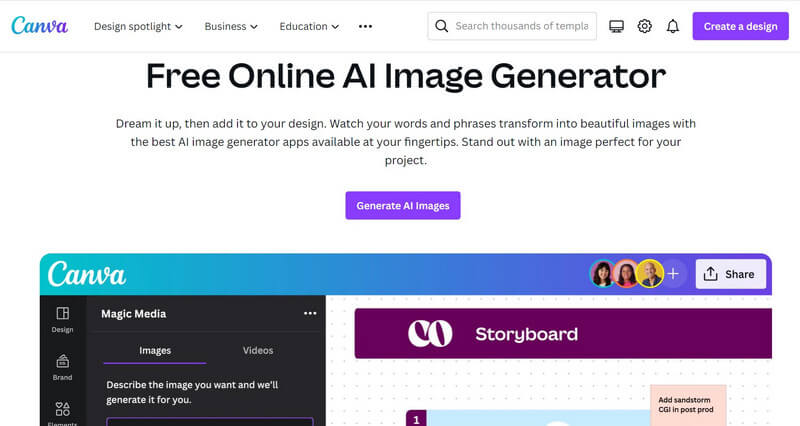This screenshot has height=426, width=800.
Task: Click the Magic Media panel title
Action: tap(134, 314)
